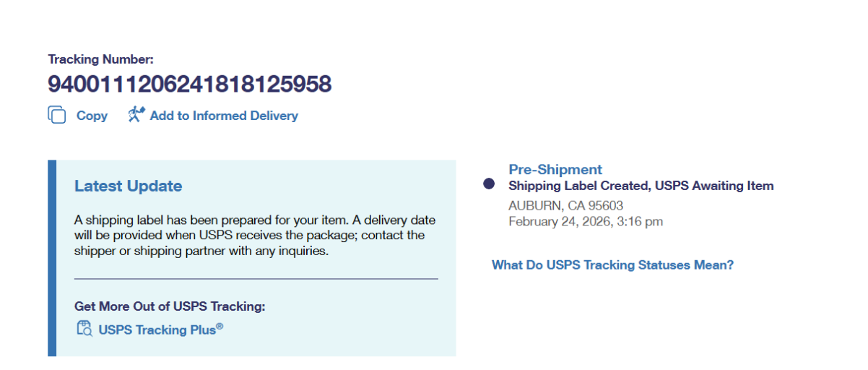The height and width of the screenshot is (370, 868).
Task: Open the Add to Informed Delivery link
Action: (x=224, y=116)
